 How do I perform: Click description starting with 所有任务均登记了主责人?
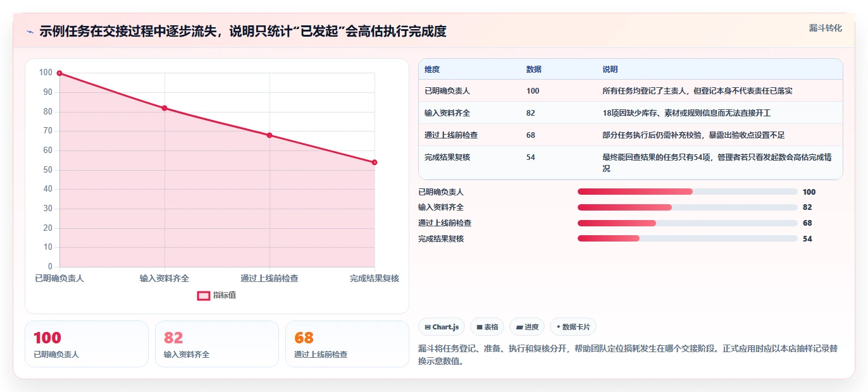pos(697,91)
